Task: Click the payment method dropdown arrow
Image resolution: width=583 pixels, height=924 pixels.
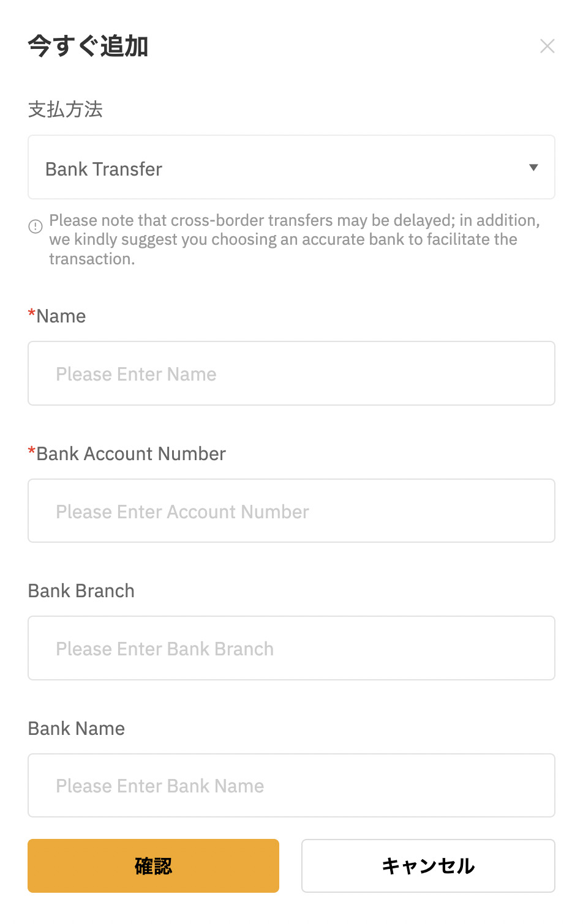Action: tap(533, 168)
